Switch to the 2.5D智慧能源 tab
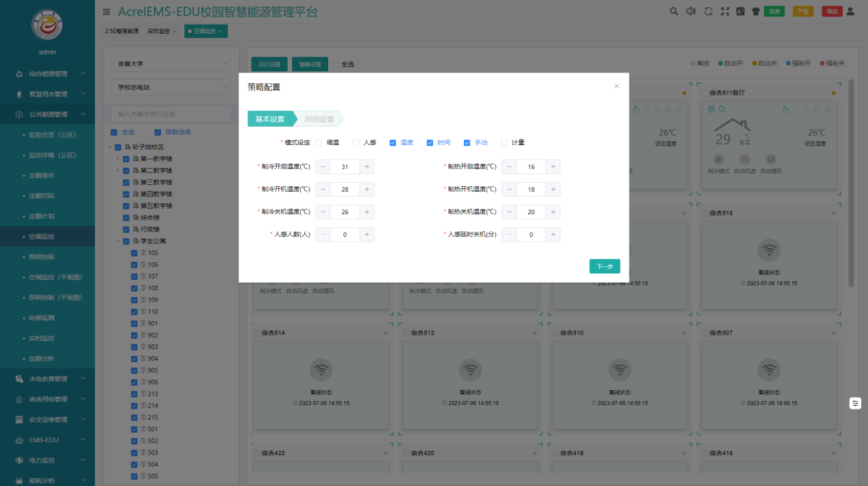 121,31
